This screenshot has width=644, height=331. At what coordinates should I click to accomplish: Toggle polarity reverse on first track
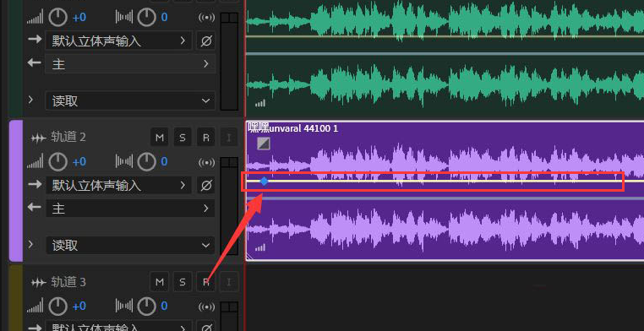pyautogui.click(x=205, y=41)
